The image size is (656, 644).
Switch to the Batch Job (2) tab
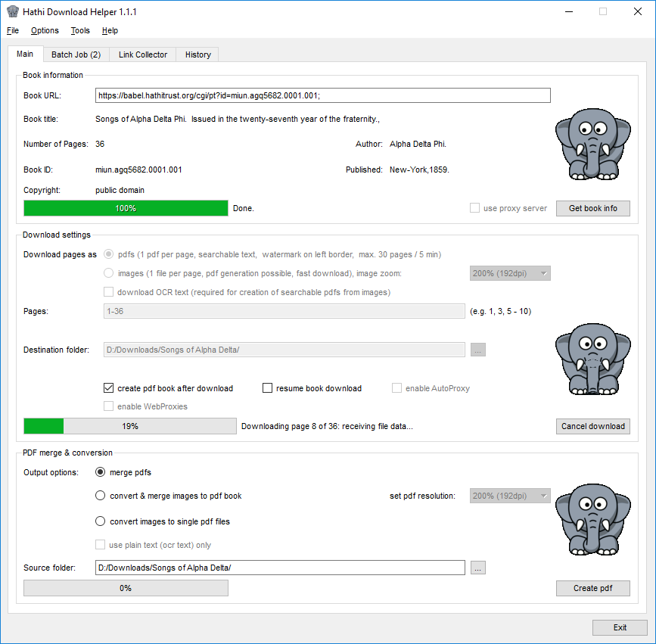[x=76, y=54]
